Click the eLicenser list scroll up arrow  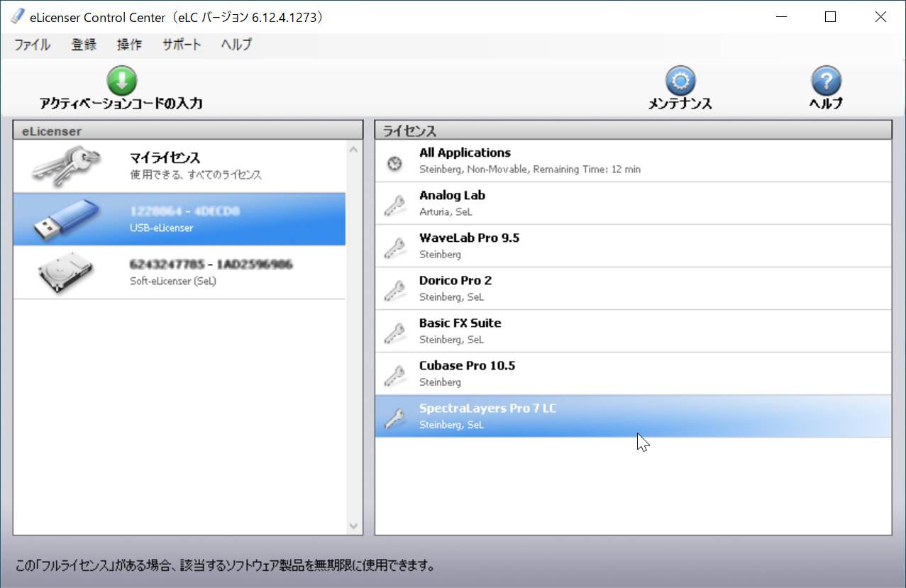point(354,149)
